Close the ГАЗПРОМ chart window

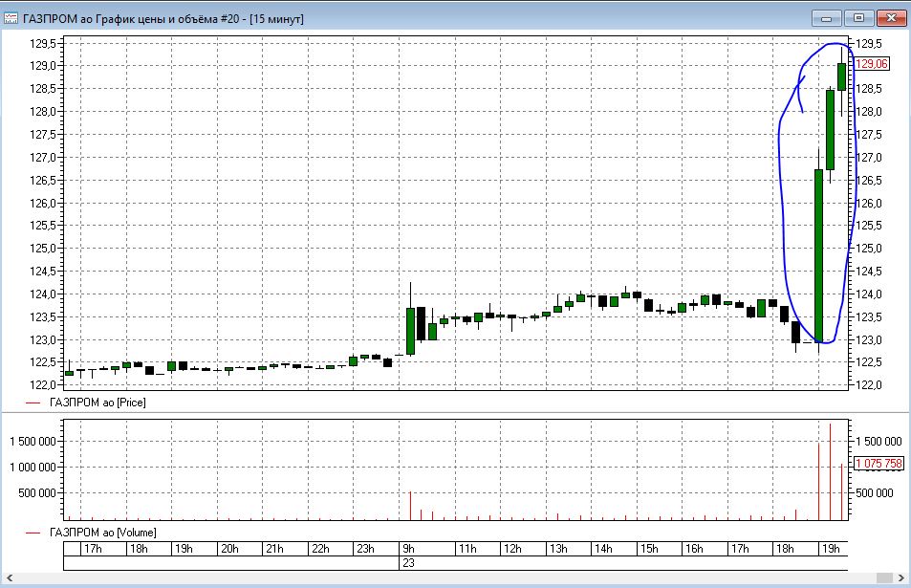pos(889,17)
